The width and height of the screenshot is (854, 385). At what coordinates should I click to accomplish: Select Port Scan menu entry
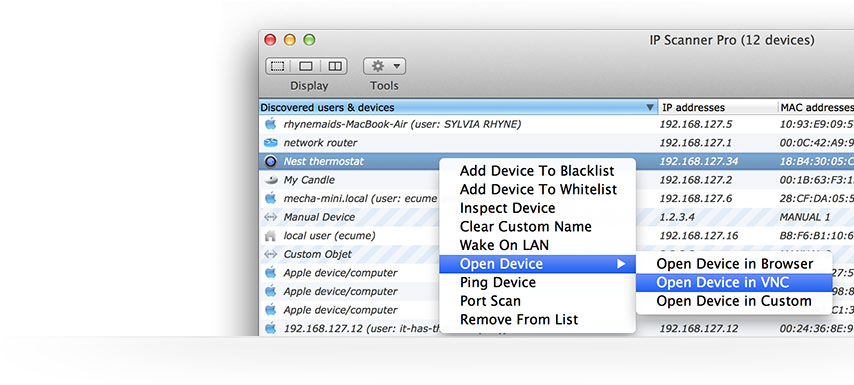coord(537,301)
